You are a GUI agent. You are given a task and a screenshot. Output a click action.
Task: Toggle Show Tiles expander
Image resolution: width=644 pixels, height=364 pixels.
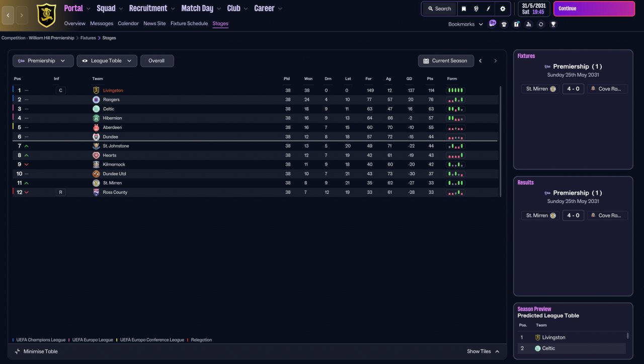click(484, 351)
